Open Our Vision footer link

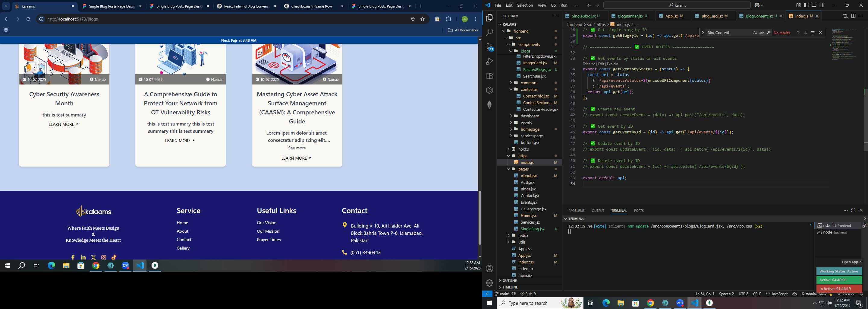pos(266,223)
